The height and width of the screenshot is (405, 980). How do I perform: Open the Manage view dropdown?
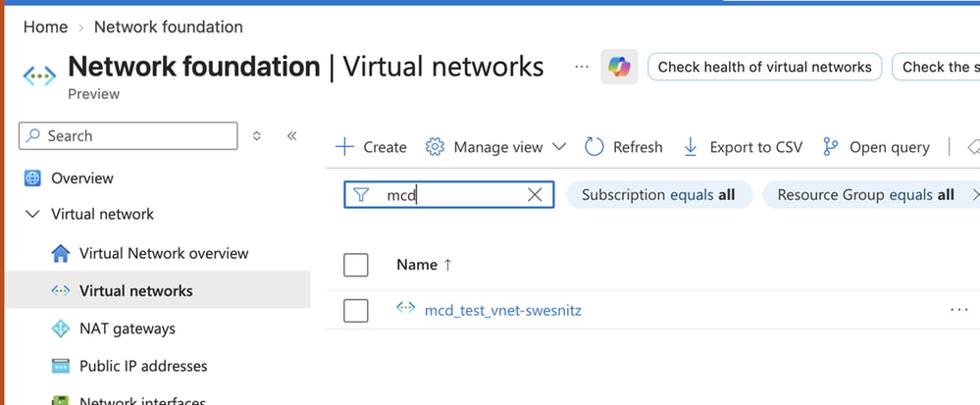click(495, 147)
